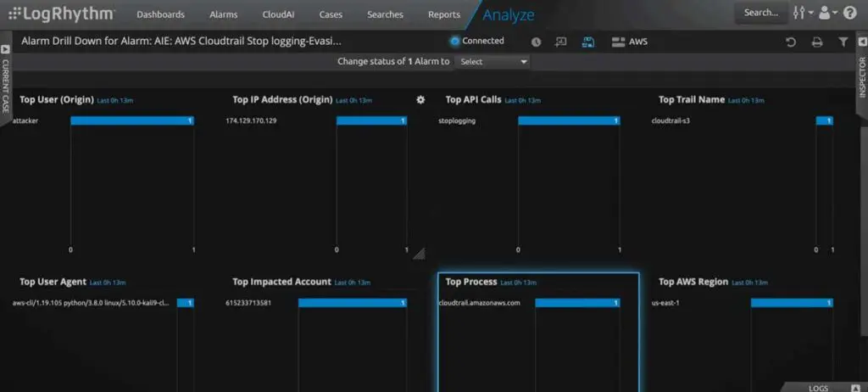The image size is (868, 392).
Task: Click the Top Trail Name widget title
Action: click(x=692, y=100)
